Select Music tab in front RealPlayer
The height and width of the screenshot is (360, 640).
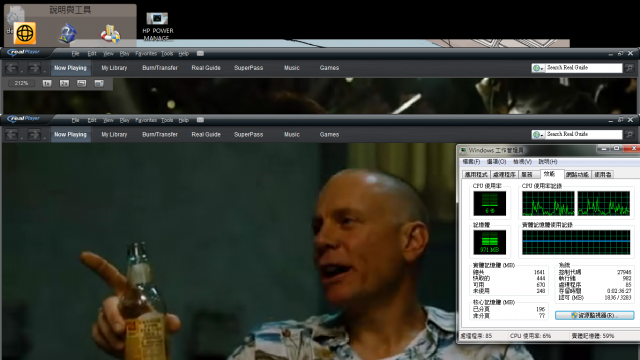tap(292, 134)
